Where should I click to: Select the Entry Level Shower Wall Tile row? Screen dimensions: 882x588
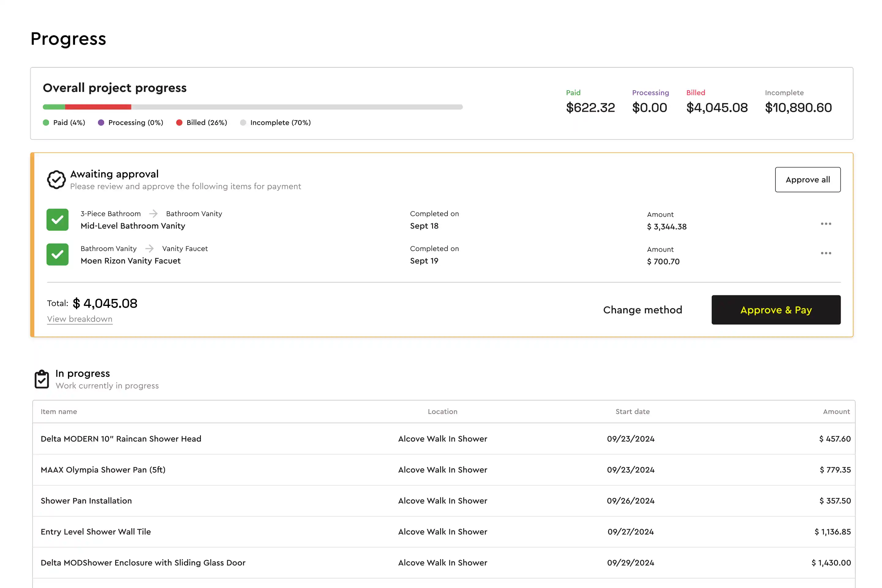pyautogui.click(x=444, y=532)
